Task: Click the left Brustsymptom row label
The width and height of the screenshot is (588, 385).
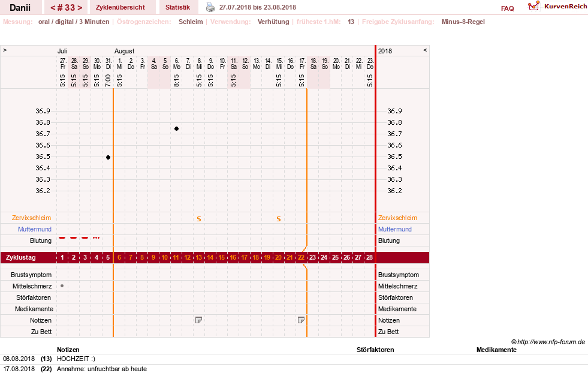Action: [31, 275]
